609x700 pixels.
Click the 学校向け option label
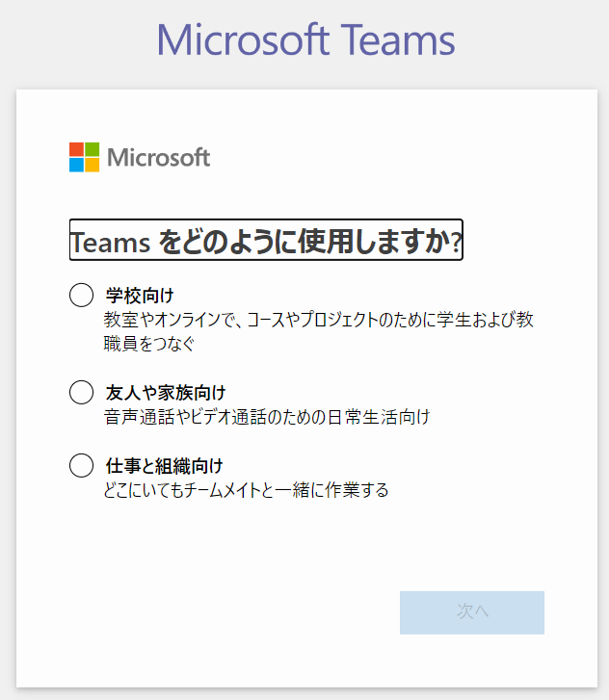click(140, 296)
